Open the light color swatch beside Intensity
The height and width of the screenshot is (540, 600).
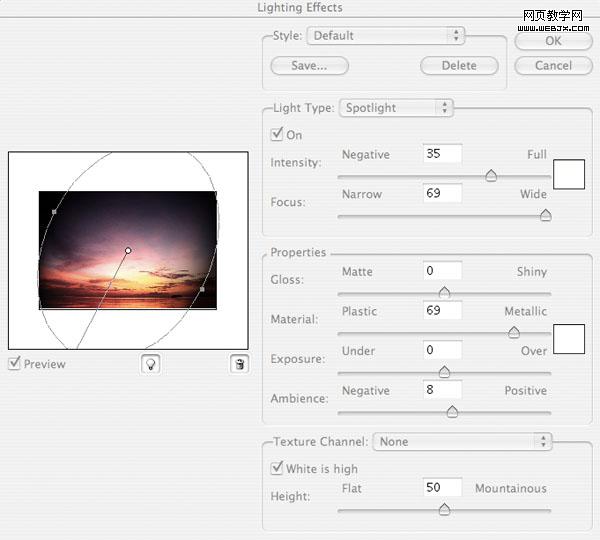tap(569, 175)
